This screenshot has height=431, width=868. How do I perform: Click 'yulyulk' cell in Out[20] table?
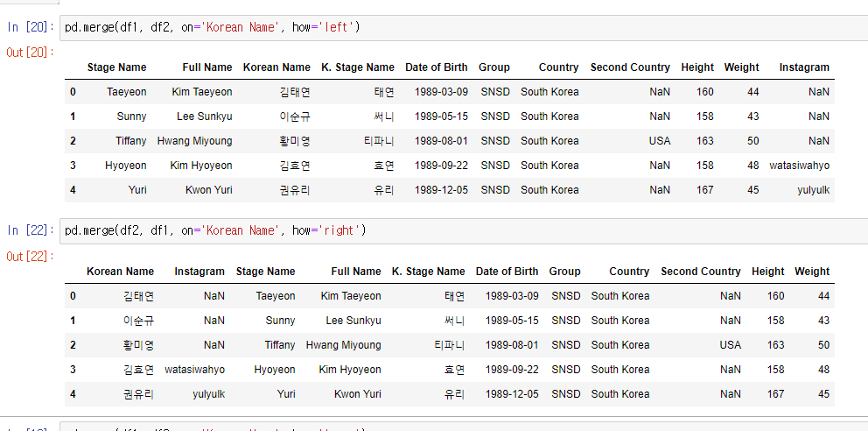pos(813,190)
